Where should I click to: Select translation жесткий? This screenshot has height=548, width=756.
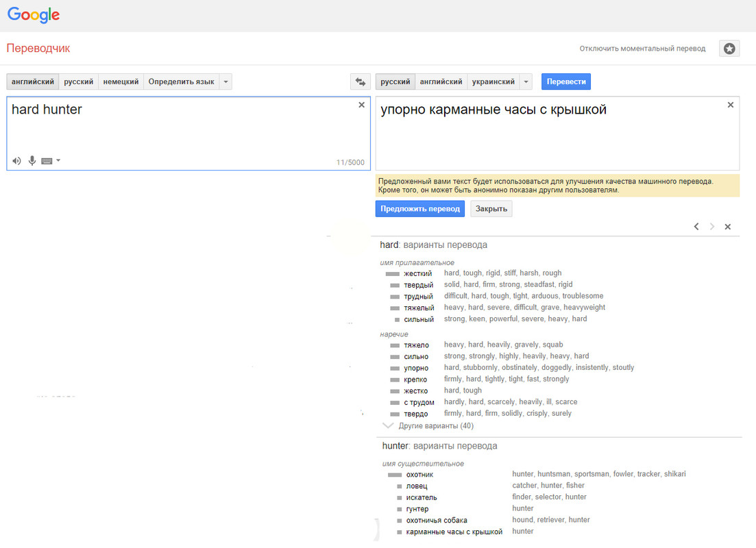(x=417, y=273)
